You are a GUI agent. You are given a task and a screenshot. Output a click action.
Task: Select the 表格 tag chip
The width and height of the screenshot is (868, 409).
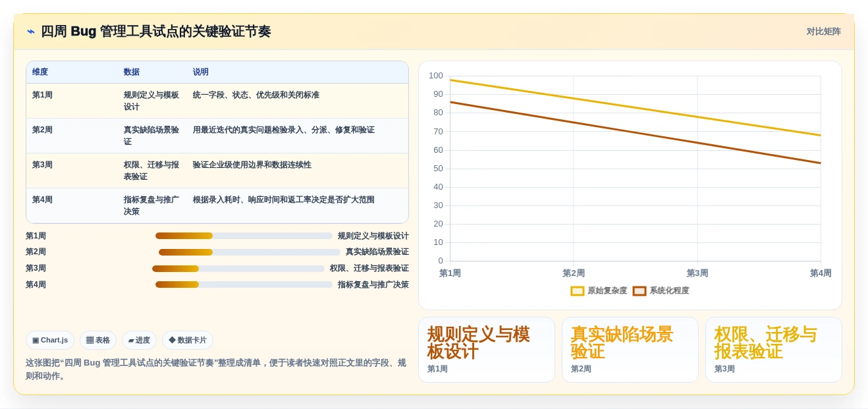98,340
